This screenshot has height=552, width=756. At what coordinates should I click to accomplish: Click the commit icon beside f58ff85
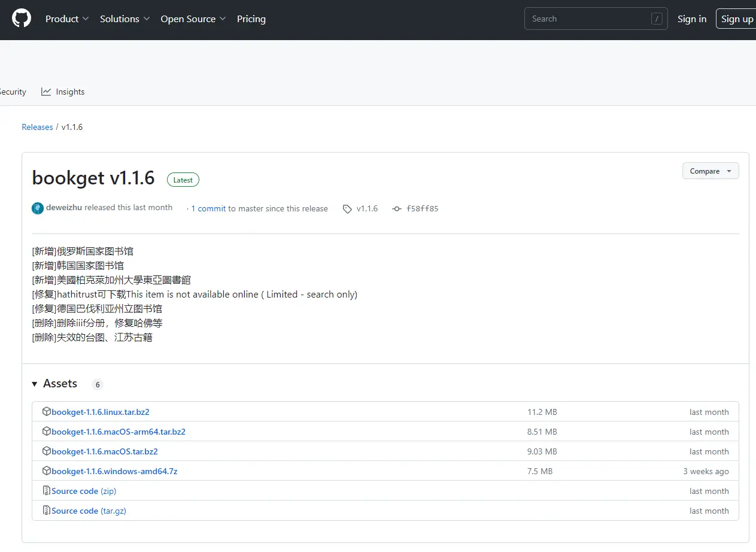pyautogui.click(x=396, y=209)
